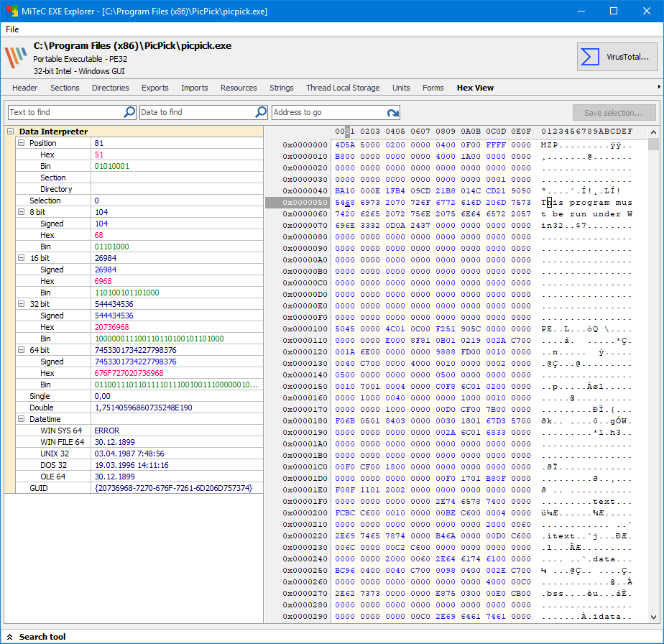Click the PicPick application icon in header
664x644 pixels.
[x=16, y=57]
